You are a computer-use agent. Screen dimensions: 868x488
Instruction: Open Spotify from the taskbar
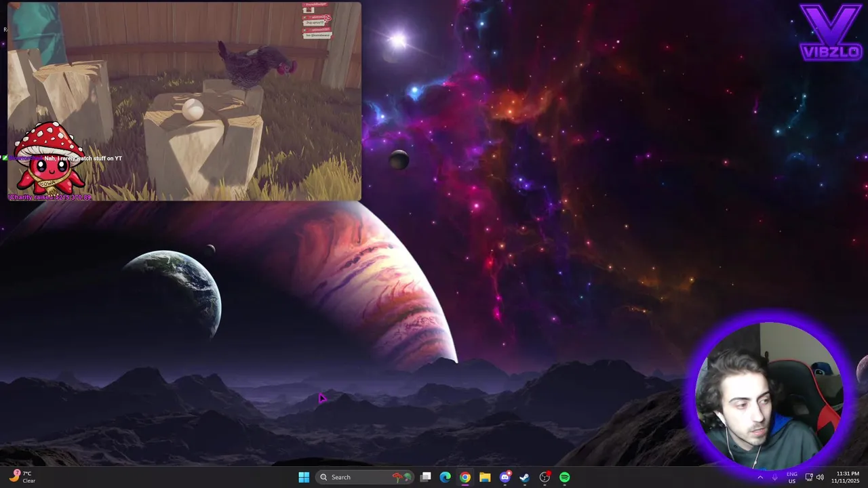(564, 477)
